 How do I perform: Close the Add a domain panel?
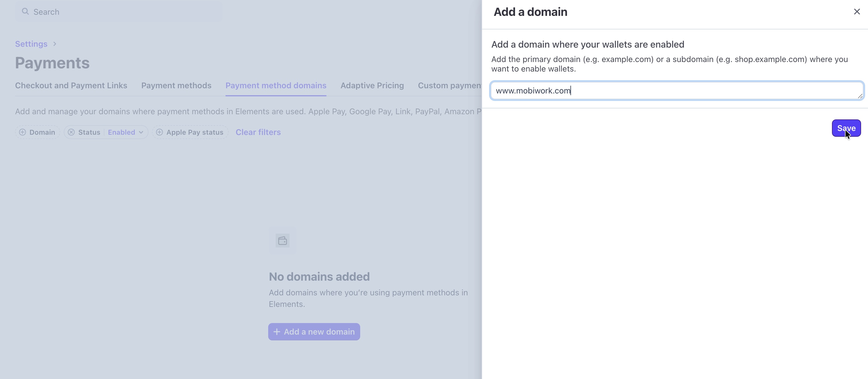857,12
